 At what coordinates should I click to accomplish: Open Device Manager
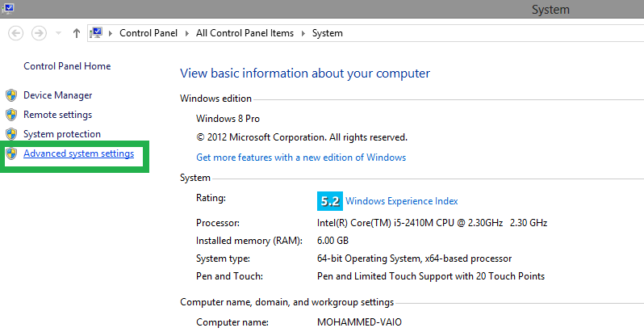coord(57,95)
